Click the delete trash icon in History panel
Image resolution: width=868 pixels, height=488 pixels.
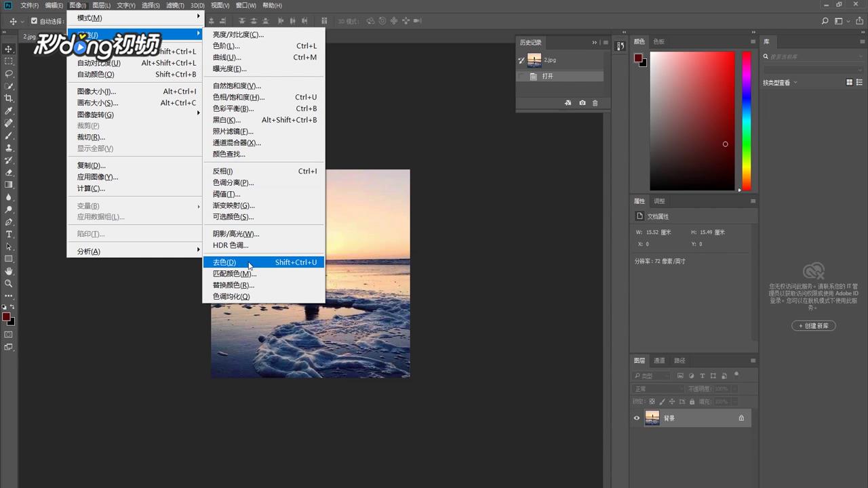click(595, 102)
